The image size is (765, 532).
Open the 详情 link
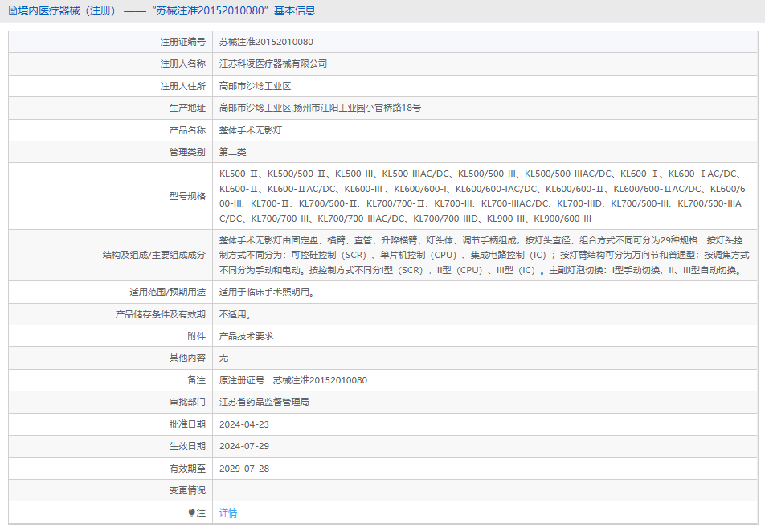[x=228, y=512]
